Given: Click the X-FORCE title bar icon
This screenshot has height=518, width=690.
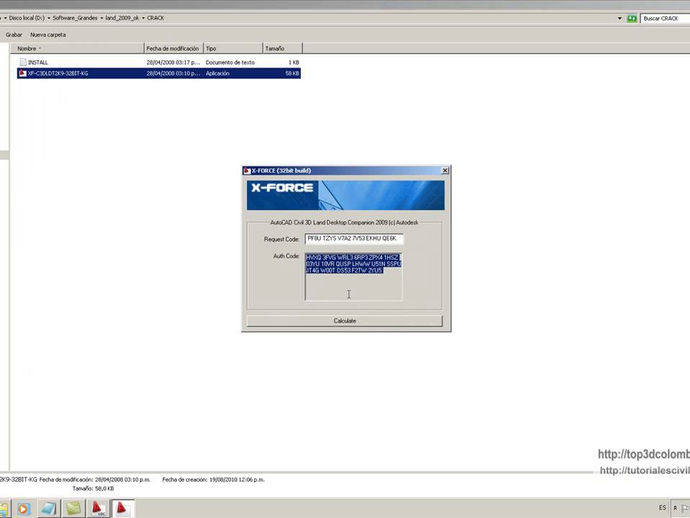Looking at the screenshot, I should click(x=247, y=171).
